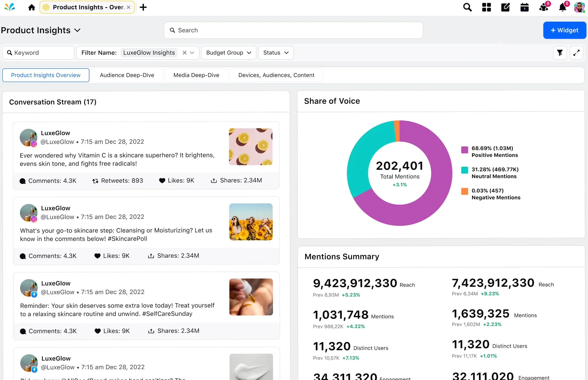Open the calendar icon in header
588x380 pixels.
click(524, 7)
